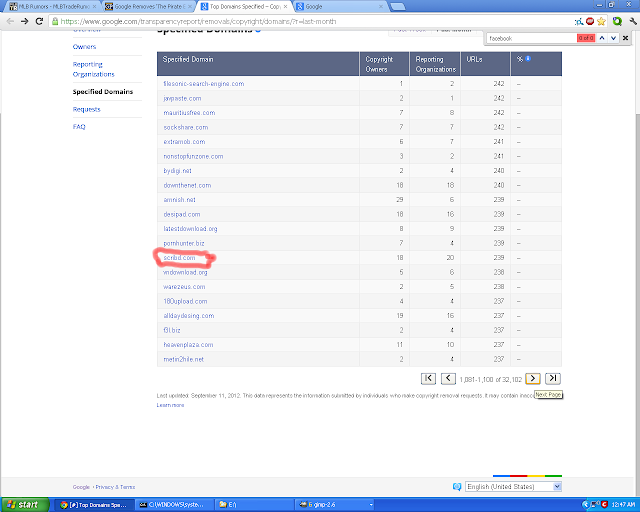Open the latestdownload.org domain link
The width and height of the screenshot is (640, 512).
[190, 229]
